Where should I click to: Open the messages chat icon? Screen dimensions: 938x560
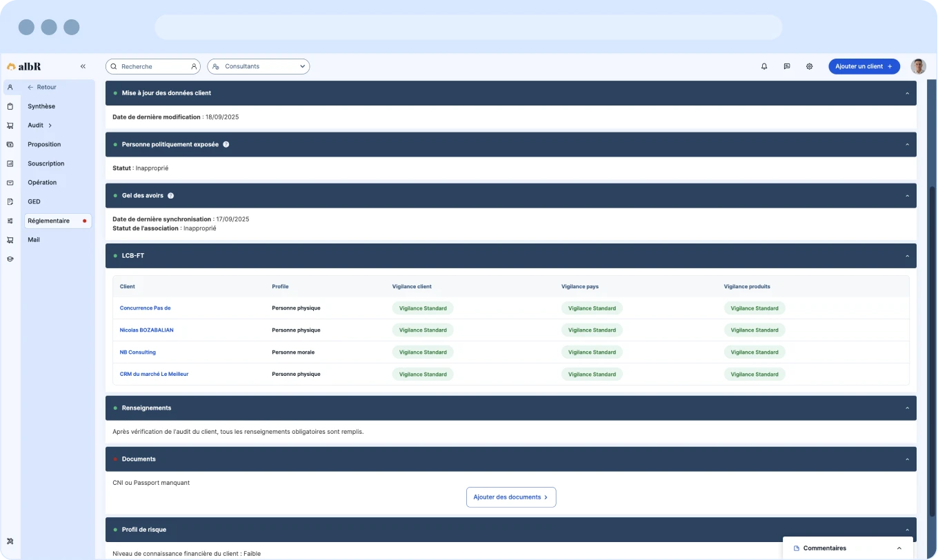click(x=787, y=66)
